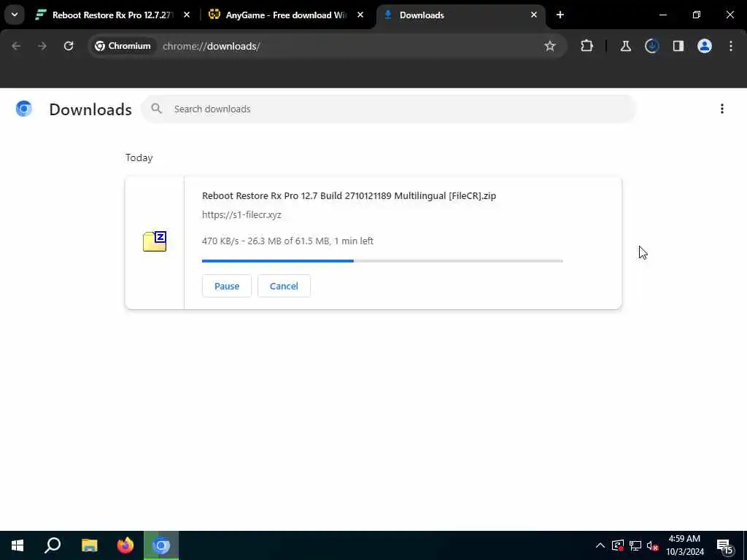Click the download progress bar

pos(382,261)
